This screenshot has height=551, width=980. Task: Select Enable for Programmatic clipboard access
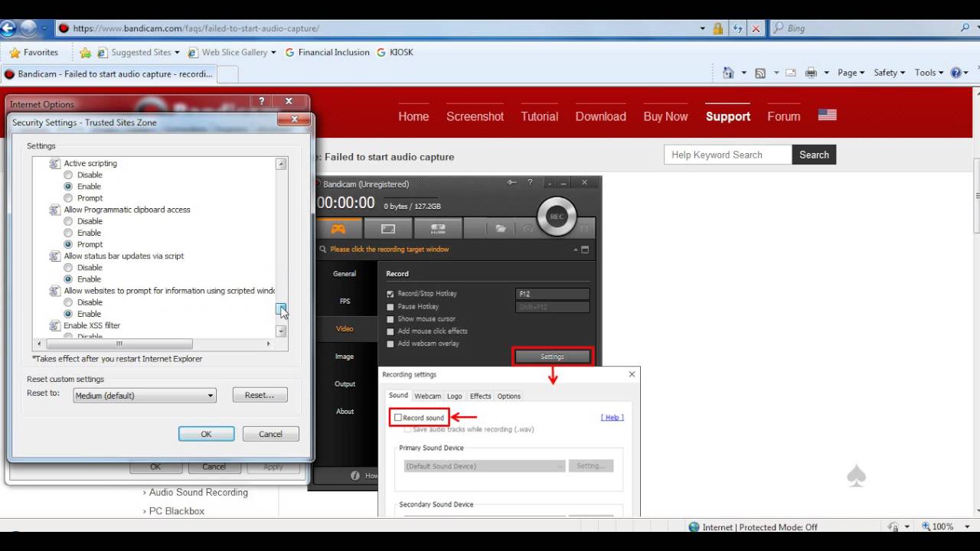click(x=68, y=233)
